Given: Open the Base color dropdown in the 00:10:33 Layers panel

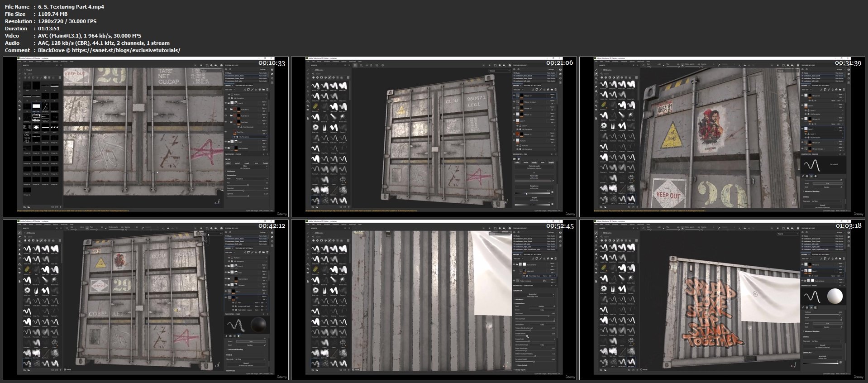Looking at the screenshot, I should (x=230, y=90).
